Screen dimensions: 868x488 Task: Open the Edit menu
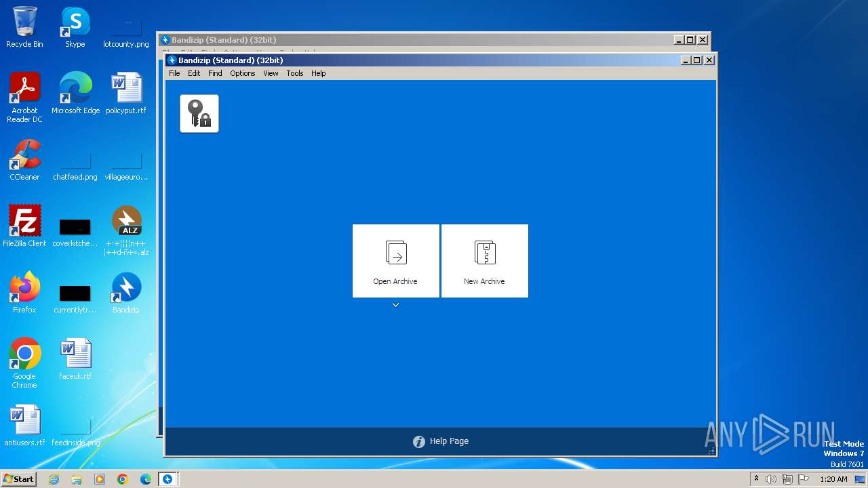pos(194,73)
